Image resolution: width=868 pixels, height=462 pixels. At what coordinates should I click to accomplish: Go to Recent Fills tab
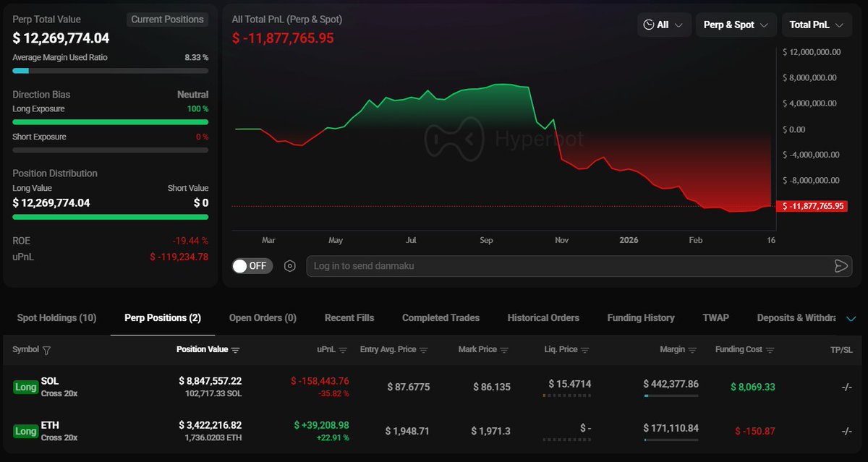(x=349, y=317)
